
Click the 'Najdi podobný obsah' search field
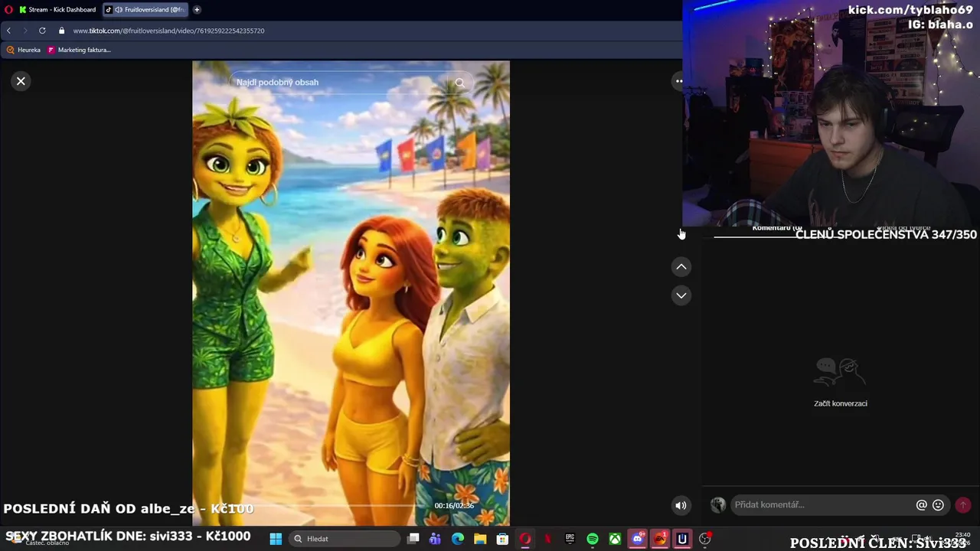point(341,82)
